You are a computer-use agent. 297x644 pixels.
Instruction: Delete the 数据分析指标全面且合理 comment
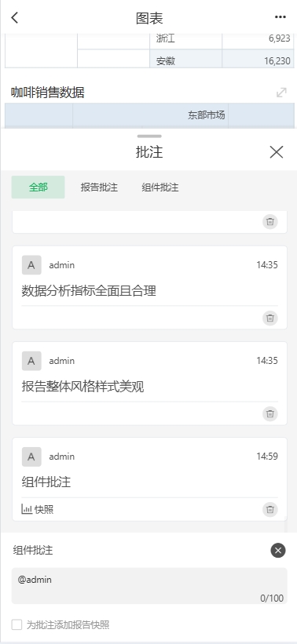coord(270,318)
